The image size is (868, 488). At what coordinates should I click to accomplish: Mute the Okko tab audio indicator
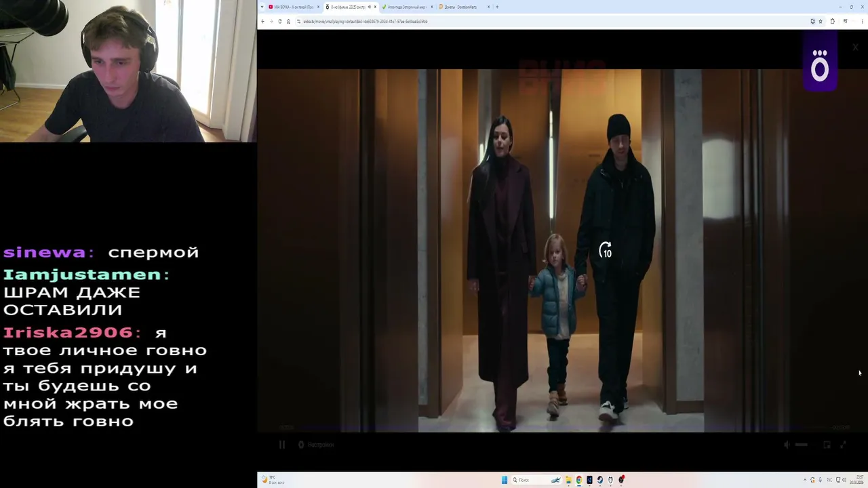(369, 7)
